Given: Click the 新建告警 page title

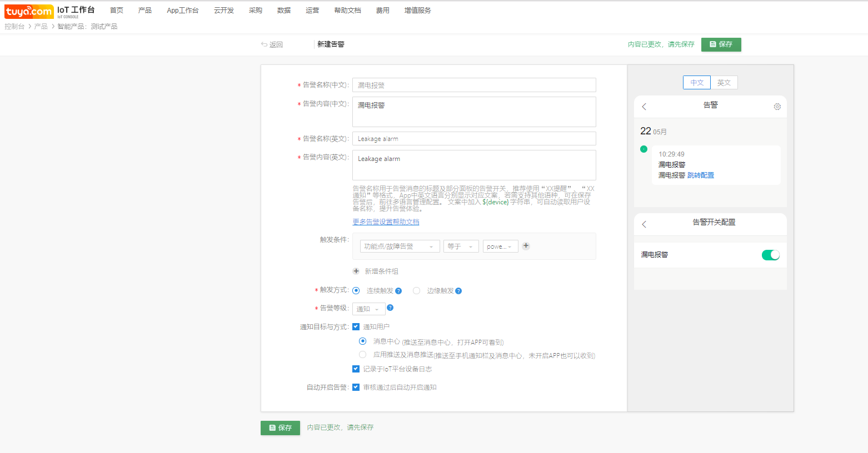Looking at the screenshot, I should 331,44.
